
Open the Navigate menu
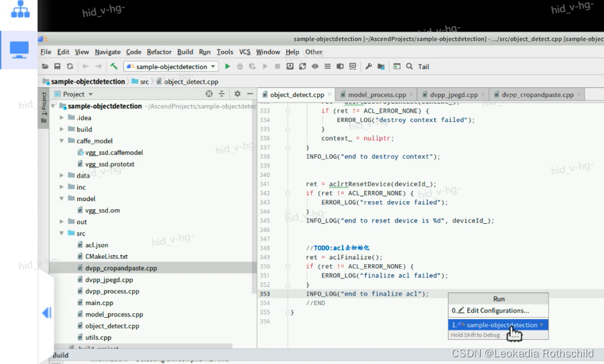[107, 52]
